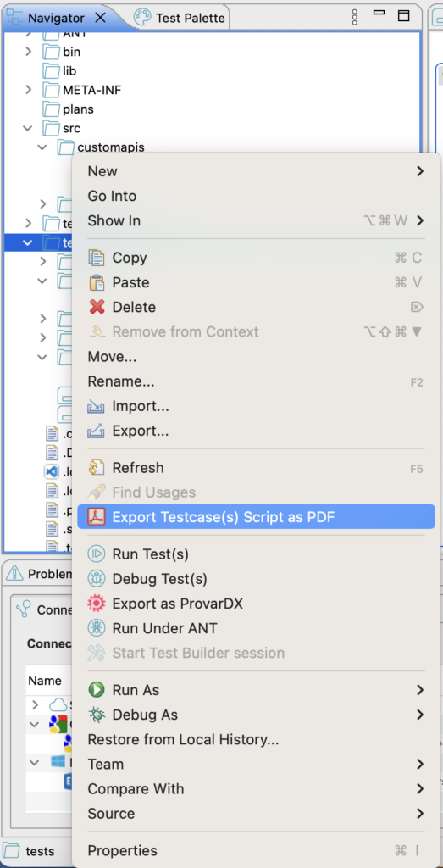Viewport: 443px width, 868px height.
Task: Choose Import... from the menu
Action: 256,406
